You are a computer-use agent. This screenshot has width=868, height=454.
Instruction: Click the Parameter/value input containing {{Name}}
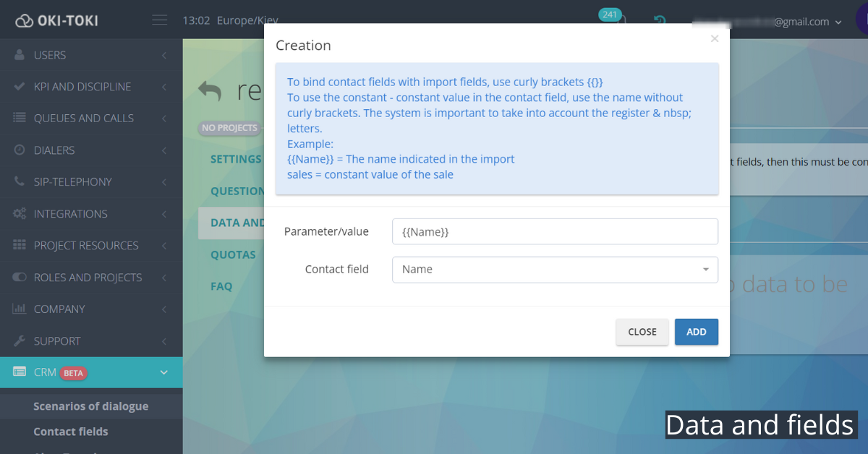click(554, 231)
